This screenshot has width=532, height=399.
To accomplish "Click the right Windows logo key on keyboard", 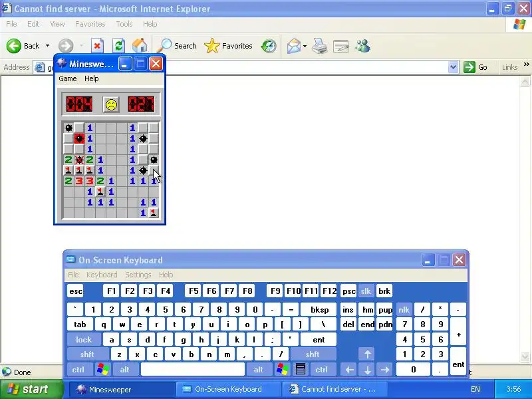I will coord(282,369).
